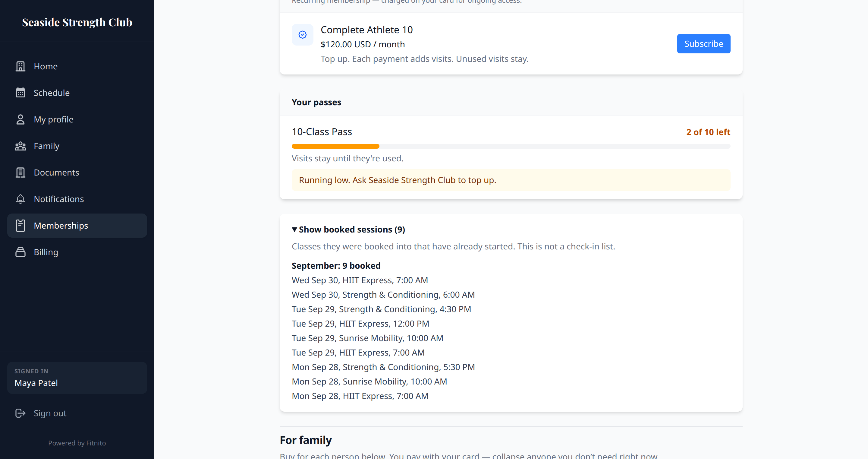
Task: Click 'Mon Sep 28, Sunrise Mobility, 10:00 AM'
Action: coord(369,382)
